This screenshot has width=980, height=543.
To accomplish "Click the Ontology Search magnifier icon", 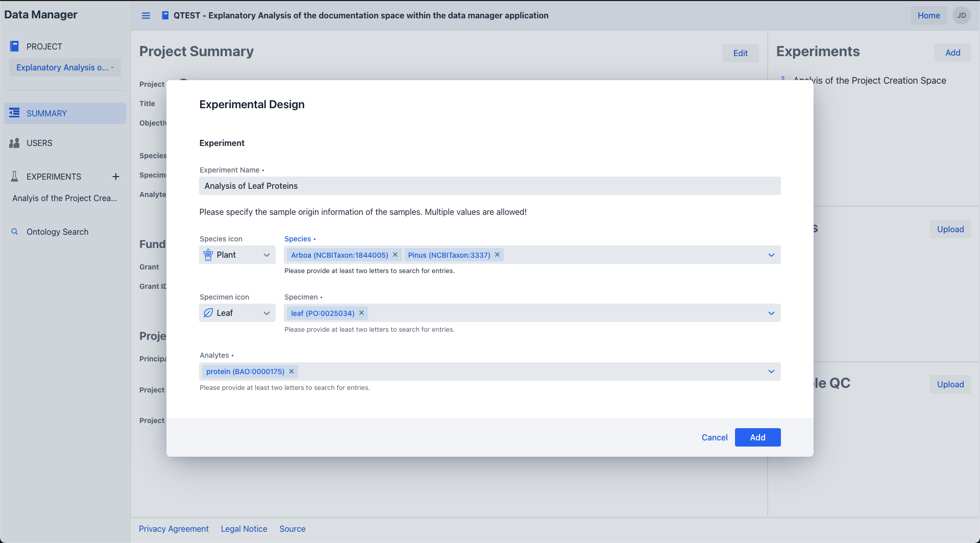I will 15,232.
